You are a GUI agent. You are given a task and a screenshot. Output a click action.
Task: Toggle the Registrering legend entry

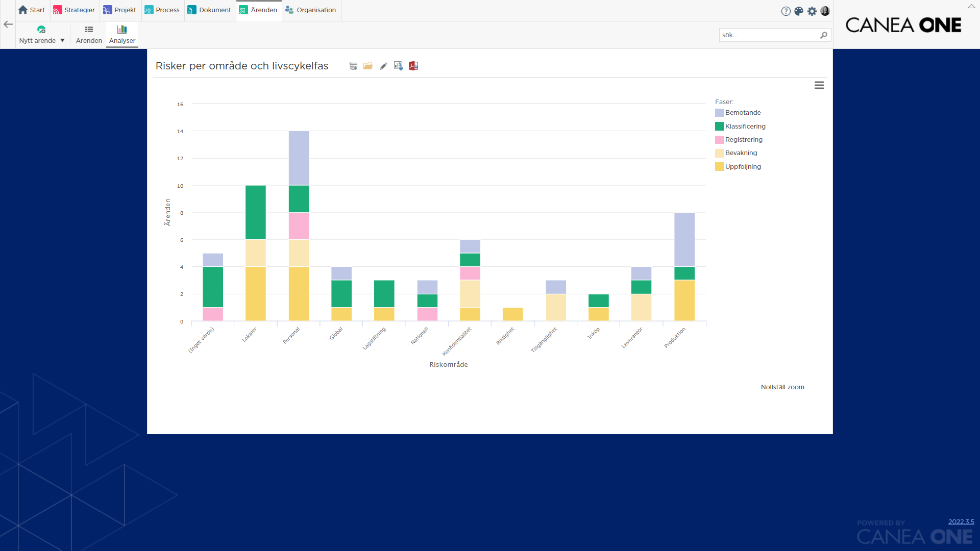[x=739, y=140]
